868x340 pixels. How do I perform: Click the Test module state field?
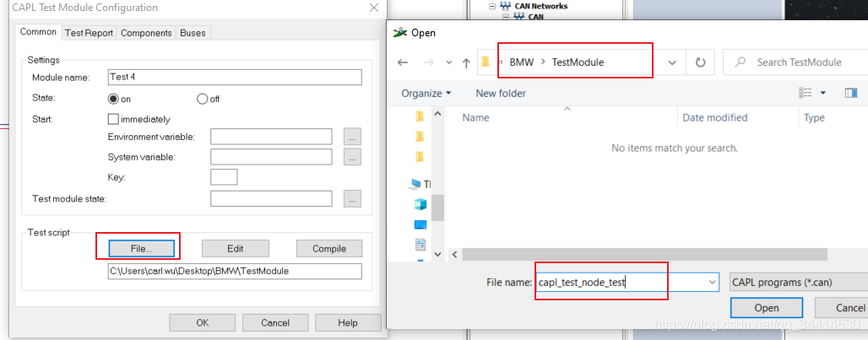coord(271,198)
